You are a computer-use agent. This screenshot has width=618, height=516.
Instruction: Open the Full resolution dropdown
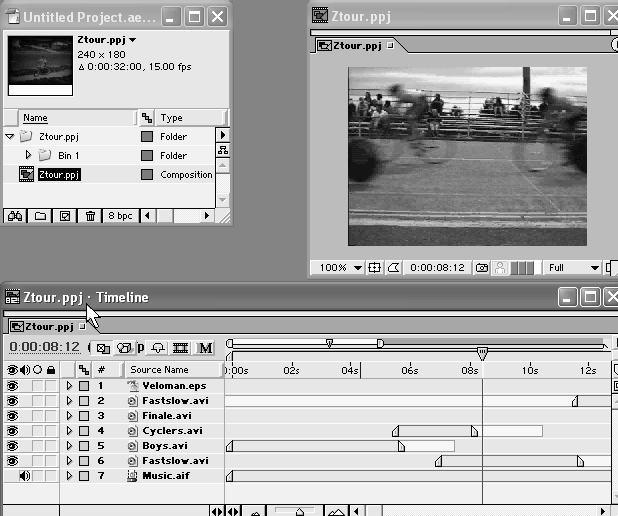(x=575, y=268)
